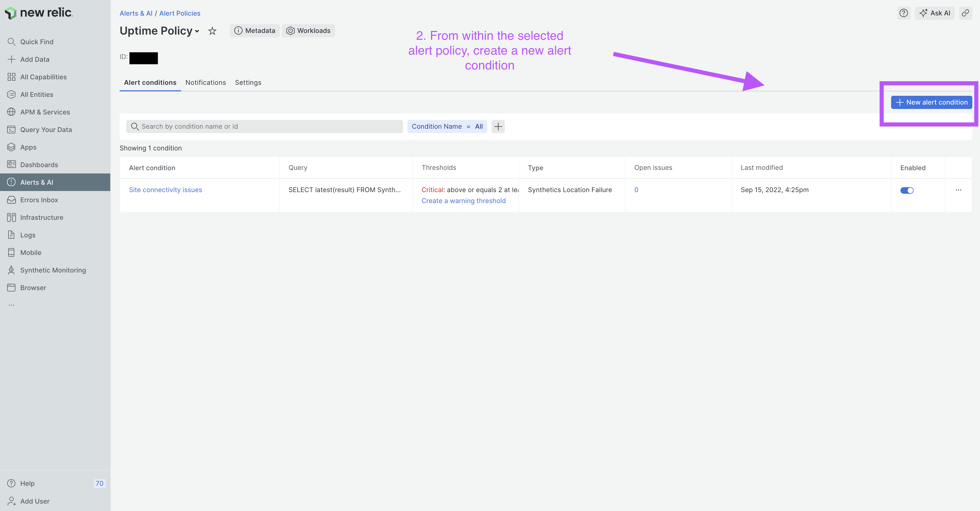Viewport: 980px width, 511px height.
Task: Click Type column header
Action: coord(535,168)
